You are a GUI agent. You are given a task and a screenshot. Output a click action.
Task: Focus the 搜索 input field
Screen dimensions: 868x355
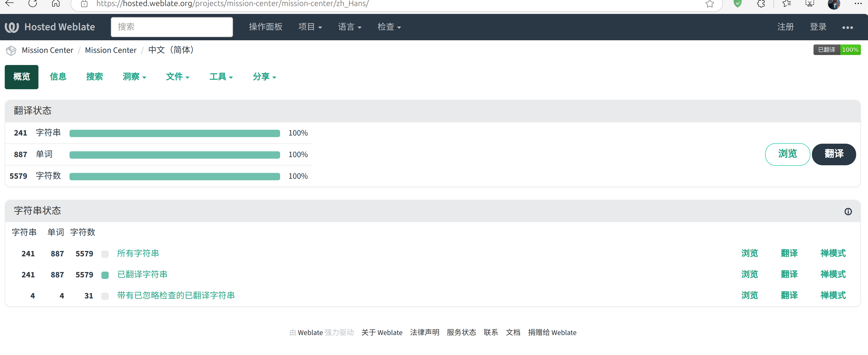coord(172,27)
